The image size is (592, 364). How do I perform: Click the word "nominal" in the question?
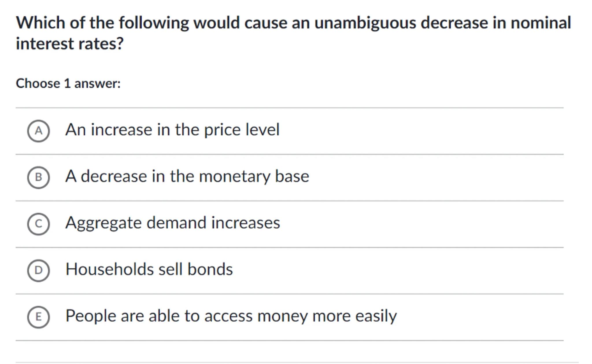541,23
